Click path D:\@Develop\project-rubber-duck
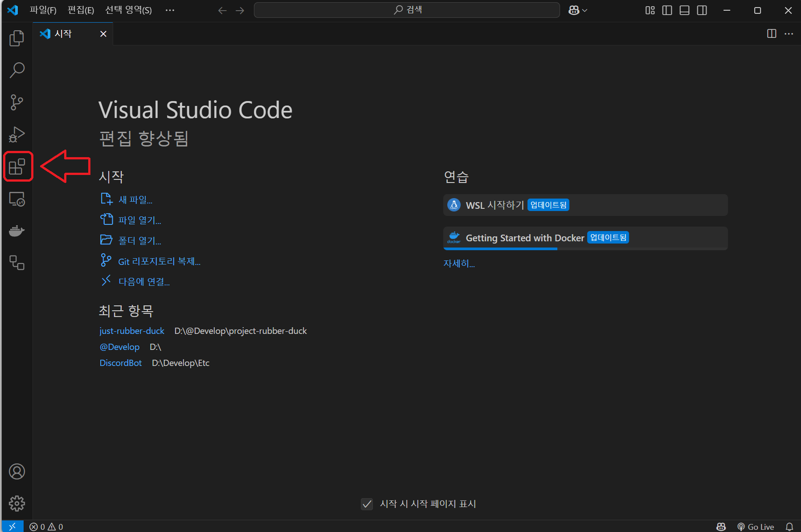The image size is (801, 532). click(x=241, y=331)
